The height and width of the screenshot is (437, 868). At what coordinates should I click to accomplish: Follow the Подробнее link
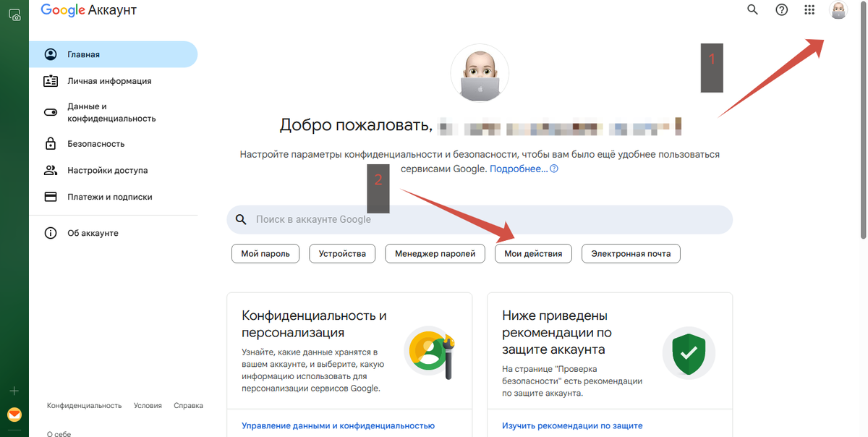[519, 169]
